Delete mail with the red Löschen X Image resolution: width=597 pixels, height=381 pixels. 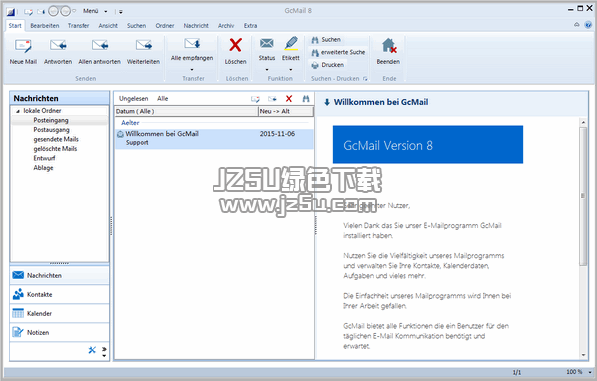coord(235,45)
